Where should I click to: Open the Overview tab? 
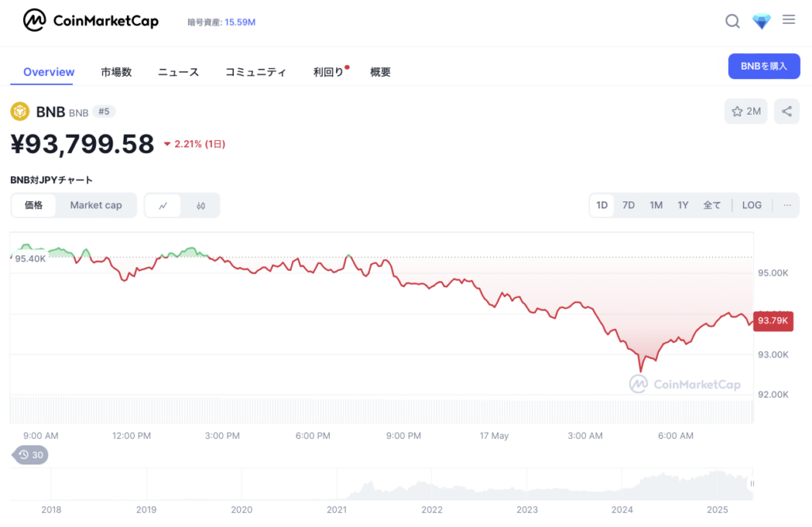click(48, 72)
